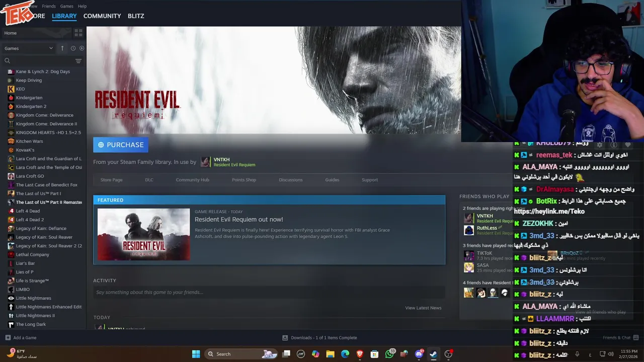
Task: Select Lethal Company game icon
Action: (x=11, y=254)
